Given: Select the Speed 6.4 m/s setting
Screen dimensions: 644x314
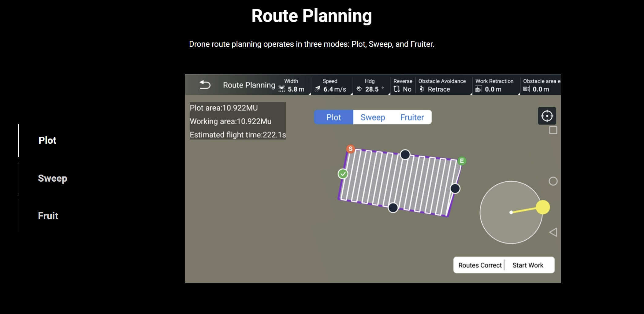Looking at the screenshot, I should point(331,86).
